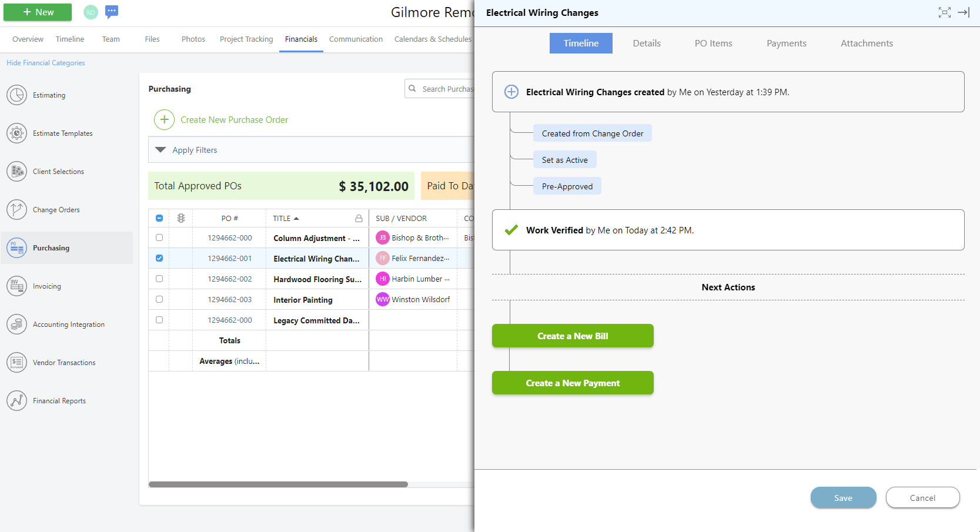Screen dimensions: 980x532
Task: Toggle the TITLE column sort order
Action: 286,218
